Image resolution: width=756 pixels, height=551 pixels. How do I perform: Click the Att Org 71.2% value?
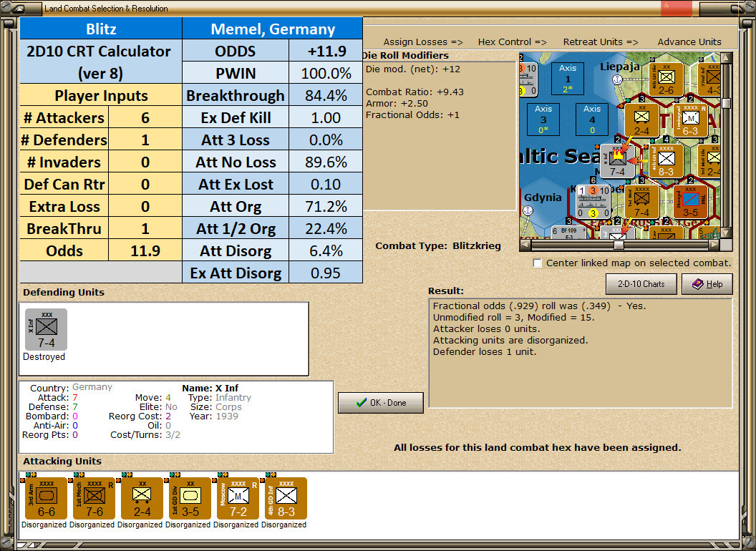(x=326, y=206)
